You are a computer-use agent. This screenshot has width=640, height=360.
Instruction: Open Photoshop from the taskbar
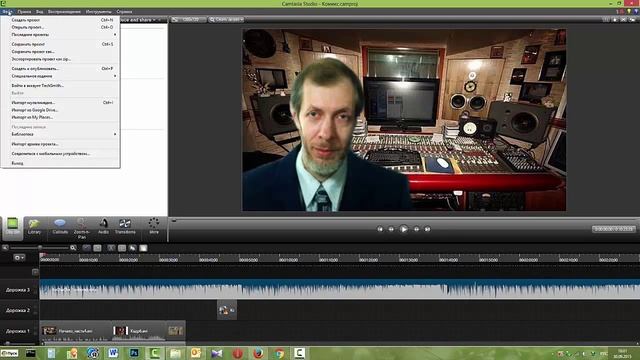[x=134, y=353]
